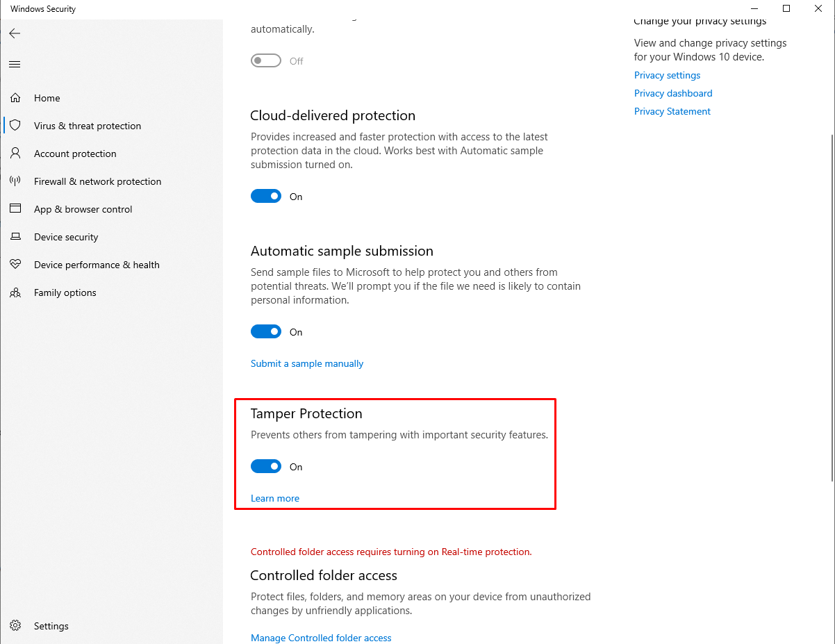Enable the Off toggle at the top
The image size is (835, 644).
[x=266, y=60]
